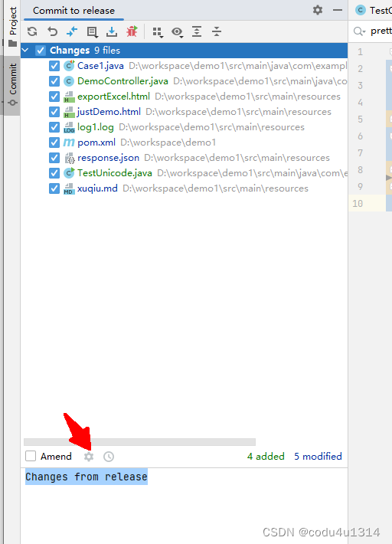Click line number 5 in editor gutter
The width and height of the screenshot is (392, 544).
(360, 120)
